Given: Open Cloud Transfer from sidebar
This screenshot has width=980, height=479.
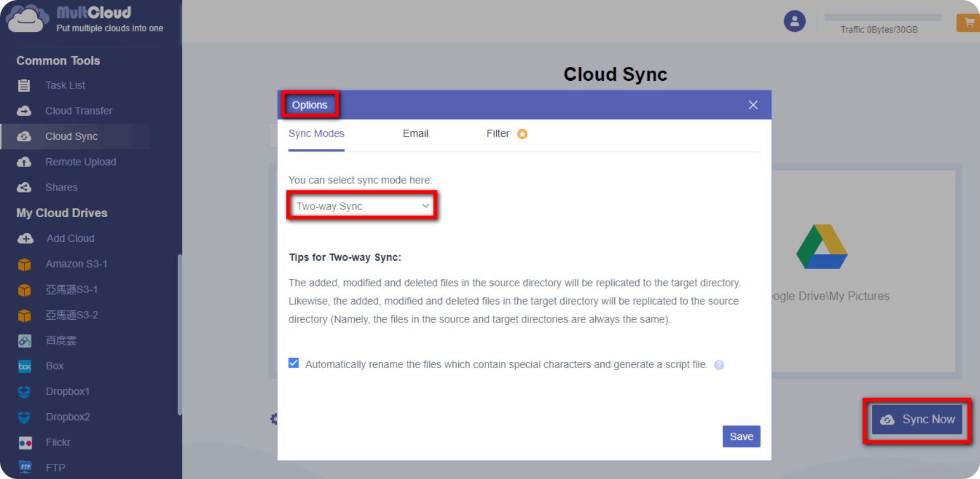Looking at the screenshot, I should click(79, 111).
